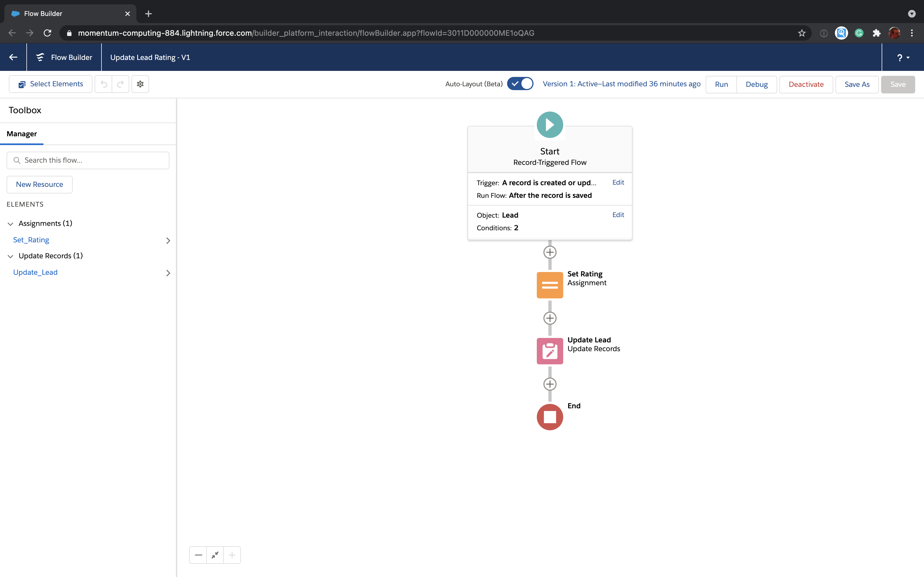Open the help dropdown in the header
The image size is (924, 577).
[902, 57]
